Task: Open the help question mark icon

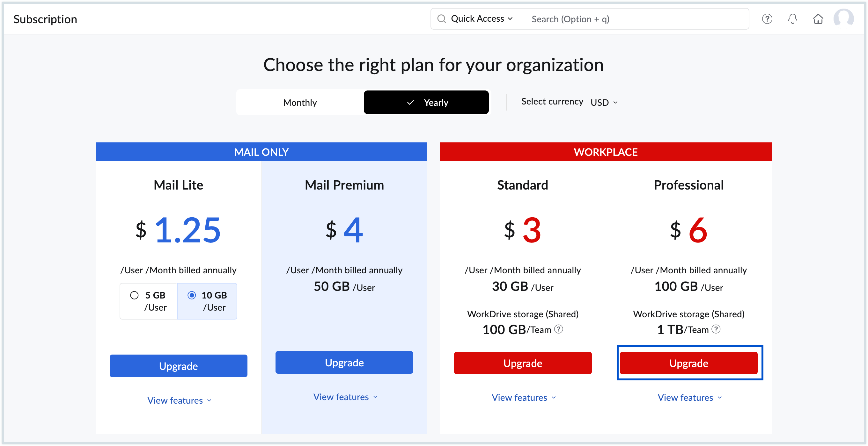Action: [767, 19]
